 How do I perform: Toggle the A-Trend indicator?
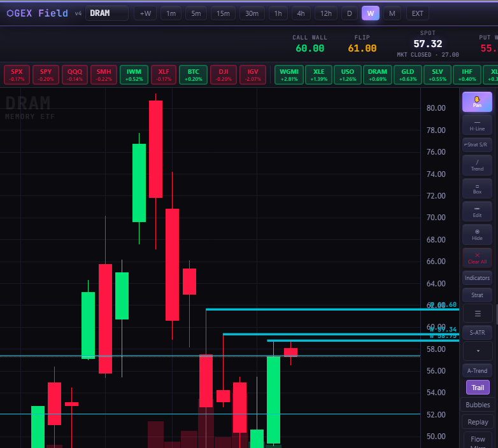(477, 370)
